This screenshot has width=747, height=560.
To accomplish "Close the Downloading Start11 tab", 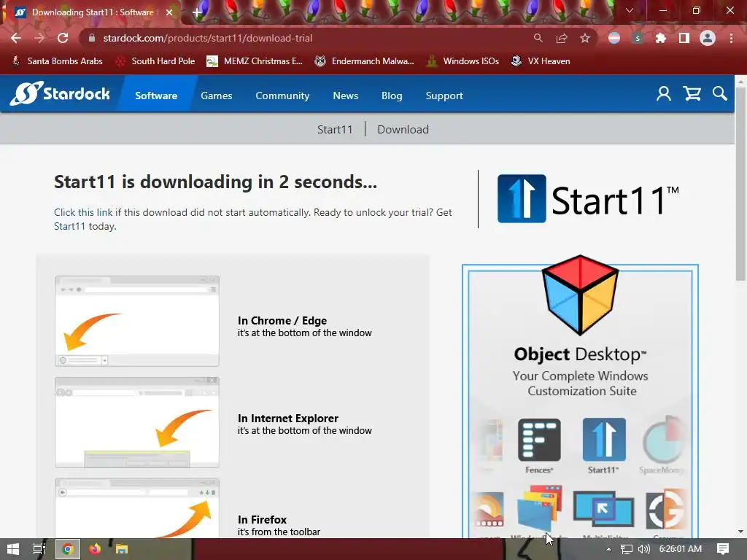I will pyautogui.click(x=169, y=12).
